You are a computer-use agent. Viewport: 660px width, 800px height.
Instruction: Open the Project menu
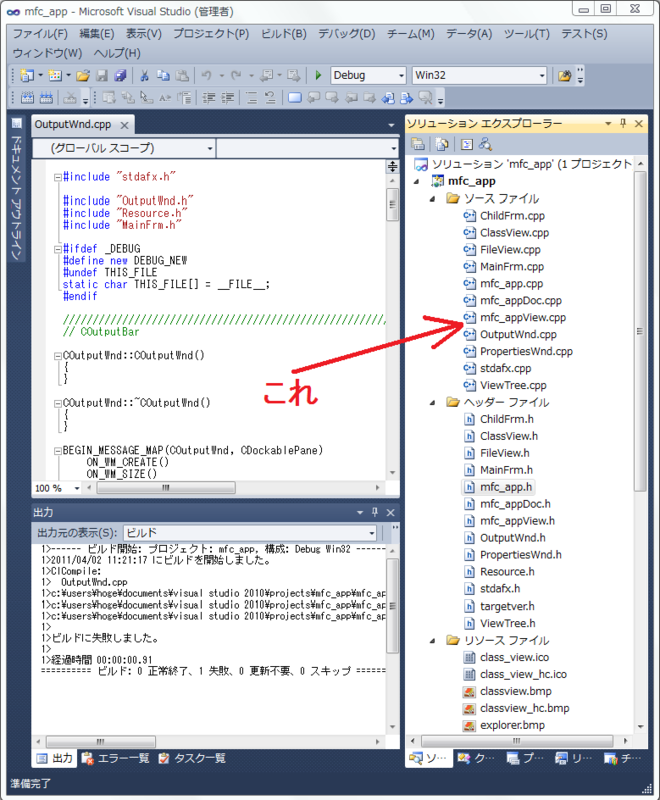click(211, 34)
